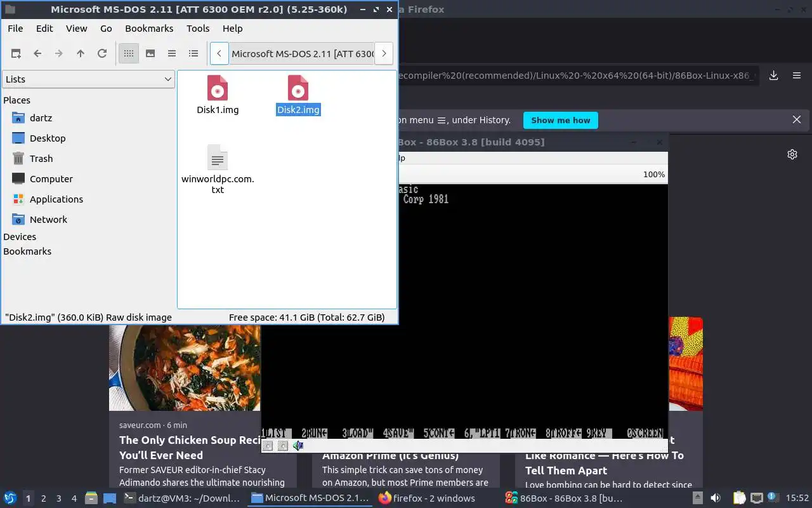This screenshot has height=508, width=812.
Task: Open Firefox hamburger application menu
Action: [x=797, y=76]
